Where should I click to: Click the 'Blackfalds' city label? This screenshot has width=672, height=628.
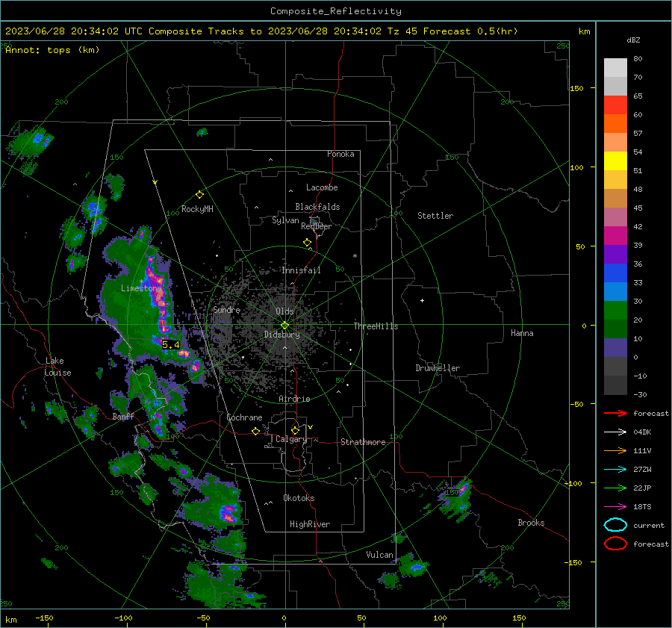[317, 207]
